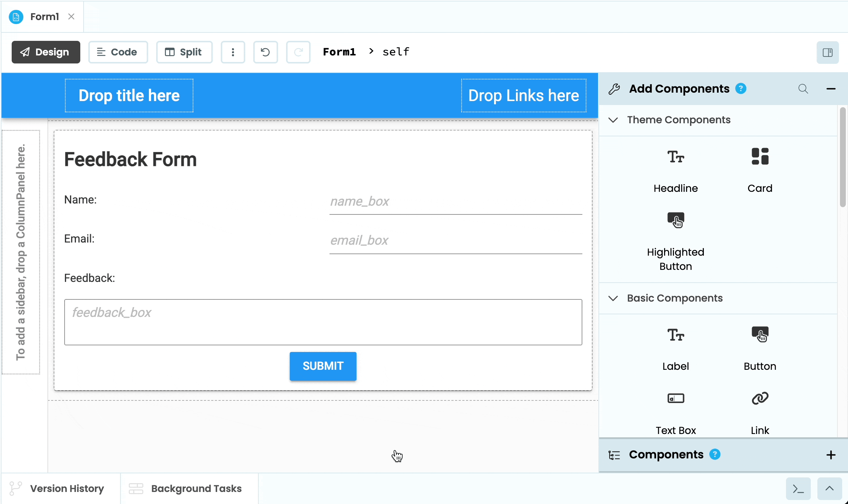Toggle the side panel layout icon top right
The height and width of the screenshot is (504, 848).
[x=828, y=52]
